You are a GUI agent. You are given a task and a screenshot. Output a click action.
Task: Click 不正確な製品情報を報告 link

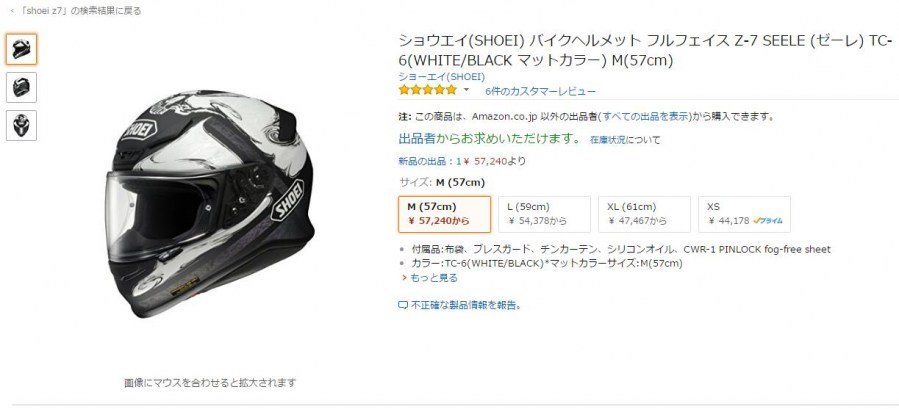pos(464,305)
